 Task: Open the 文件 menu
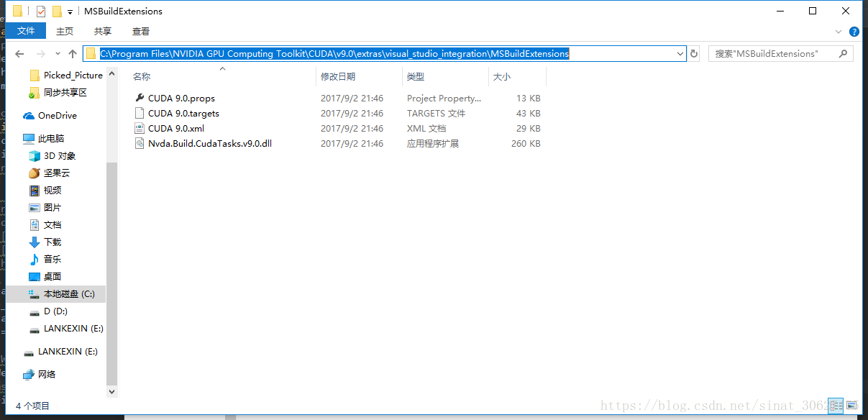[x=26, y=31]
